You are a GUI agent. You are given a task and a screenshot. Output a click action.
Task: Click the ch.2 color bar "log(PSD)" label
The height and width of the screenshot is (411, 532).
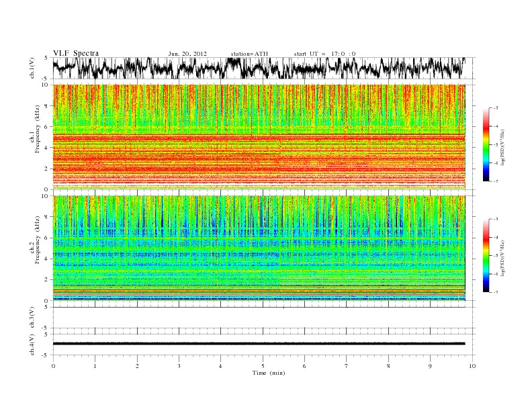tap(502, 258)
